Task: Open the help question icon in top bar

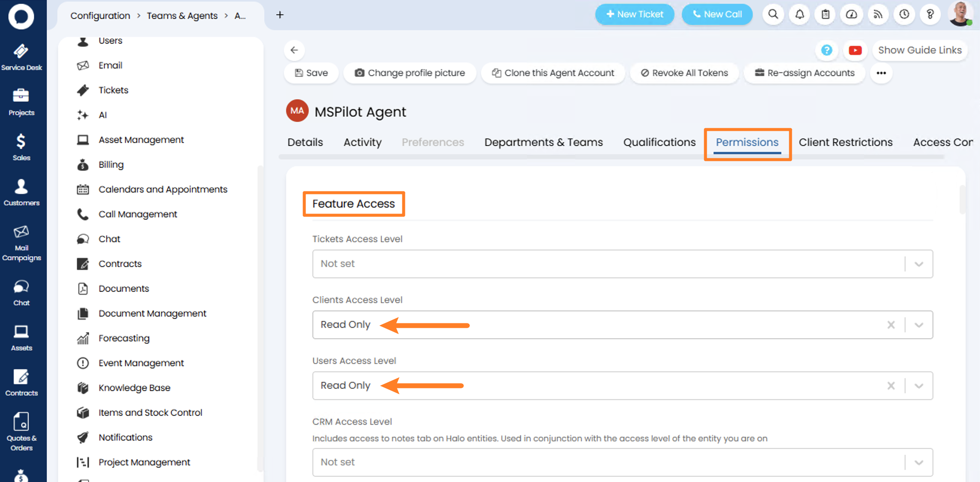Action: pyautogui.click(x=930, y=14)
